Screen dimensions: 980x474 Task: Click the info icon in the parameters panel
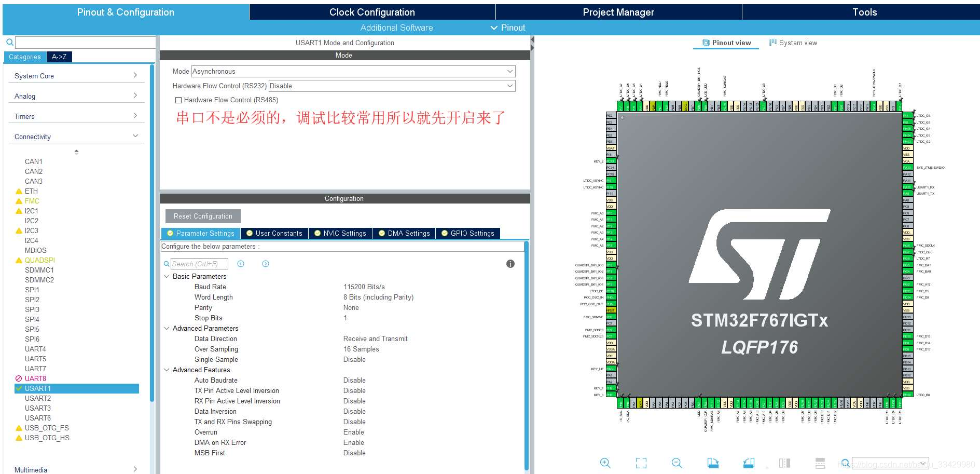click(510, 264)
